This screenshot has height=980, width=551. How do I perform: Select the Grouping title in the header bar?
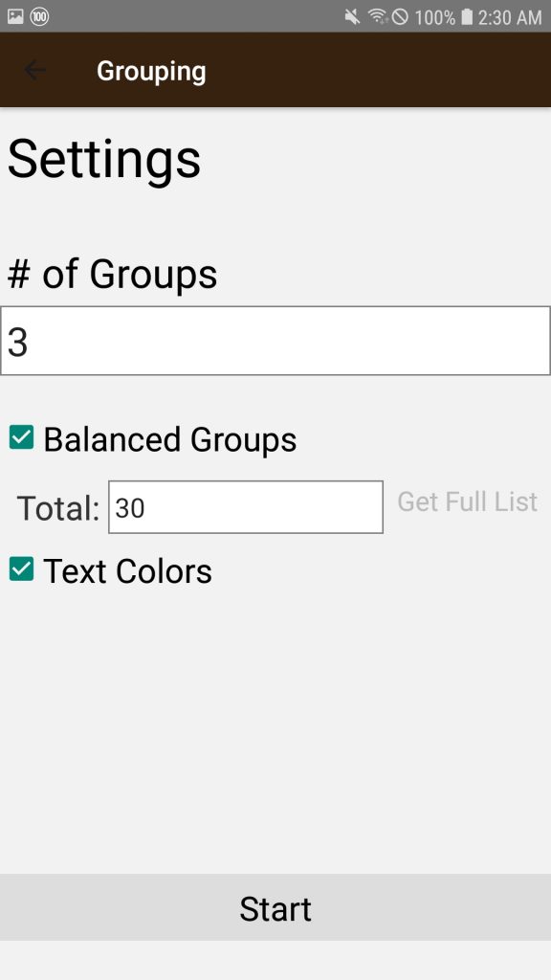[150, 70]
